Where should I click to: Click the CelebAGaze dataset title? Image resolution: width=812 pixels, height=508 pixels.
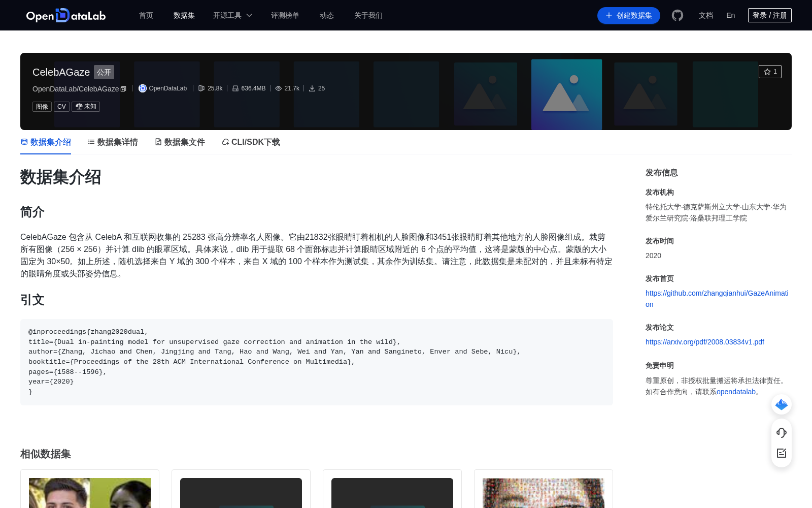(61, 72)
